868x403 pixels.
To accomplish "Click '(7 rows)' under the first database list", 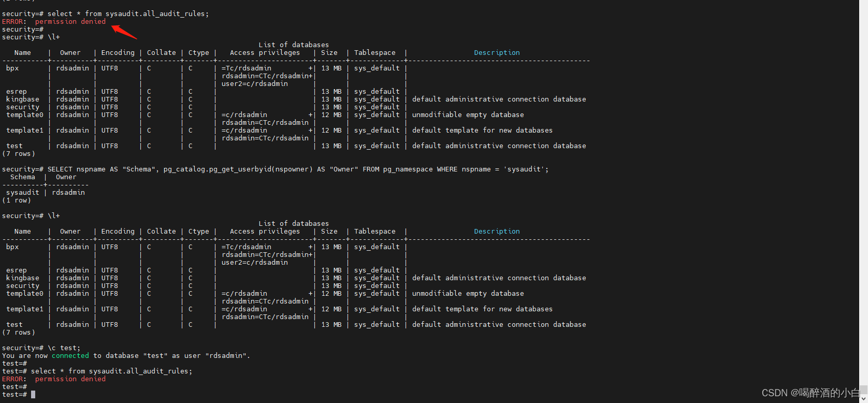I will pos(19,154).
